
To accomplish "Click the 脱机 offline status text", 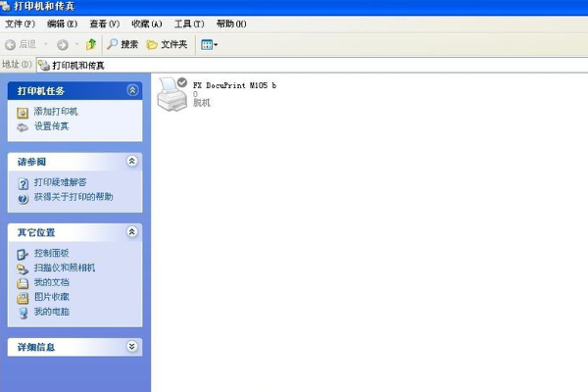I will pos(202,103).
